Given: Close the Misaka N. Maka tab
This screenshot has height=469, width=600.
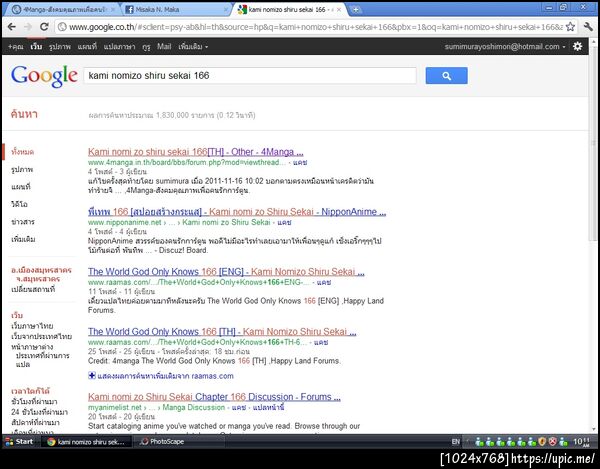Looking at the screenshot, I should click(x=226, y=10).
